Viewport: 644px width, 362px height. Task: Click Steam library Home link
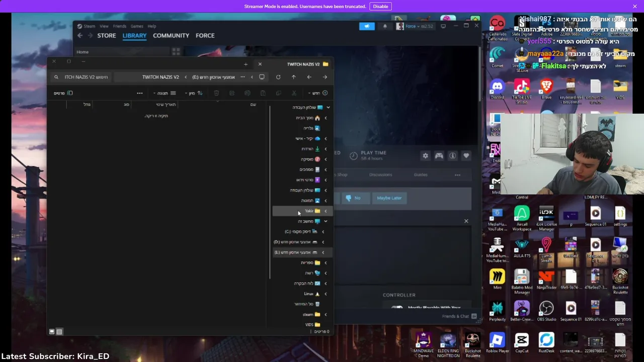tap(83, 52)
